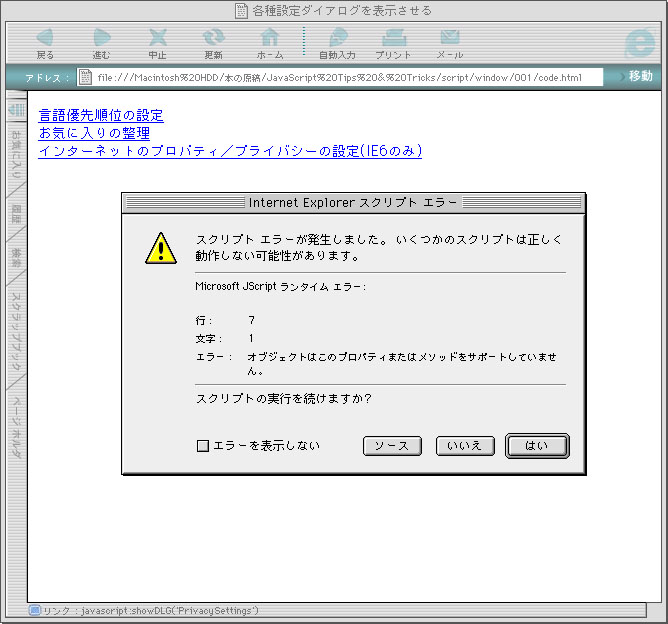The height and width of the screenshot is (624, 668).
Task: Click the はい (Yes) button
Action: 537,446
